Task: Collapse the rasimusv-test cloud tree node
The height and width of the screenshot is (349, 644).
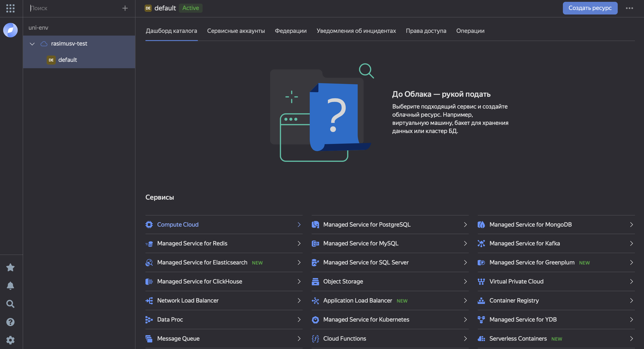Action: pos(32,44)
